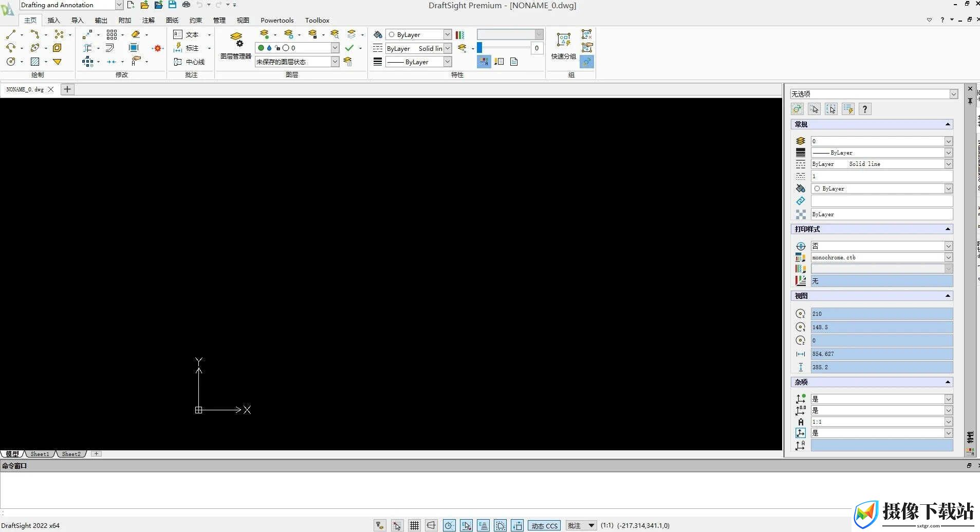Click the Quick Group icon
Viewport: 980px width, 532px height.
coord(564,45)
